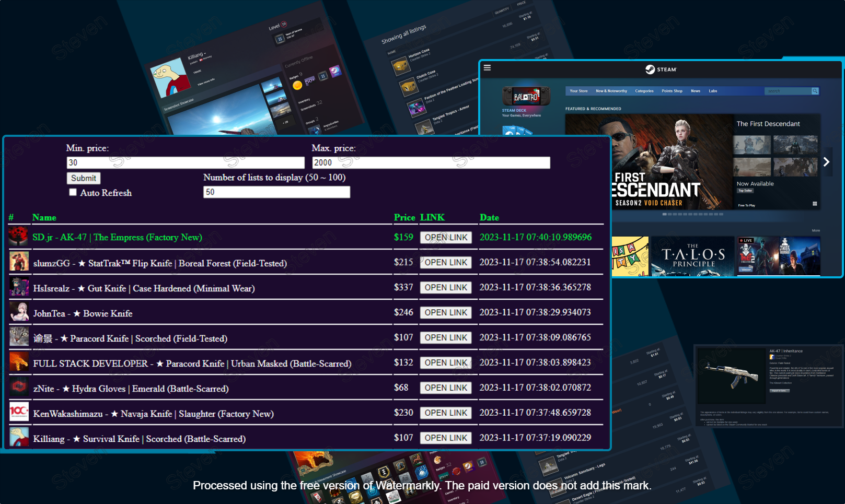Click FULL STACK DEVELOPER seller avatar
The width and height of the screenshot is (845, 504).
coord(19,361)
